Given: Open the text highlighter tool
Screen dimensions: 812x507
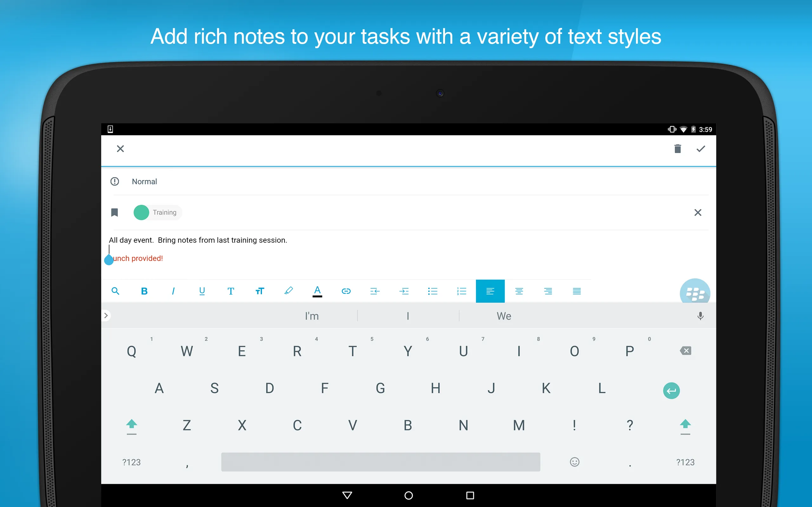Looking at the screenshot, I should 289,291.
